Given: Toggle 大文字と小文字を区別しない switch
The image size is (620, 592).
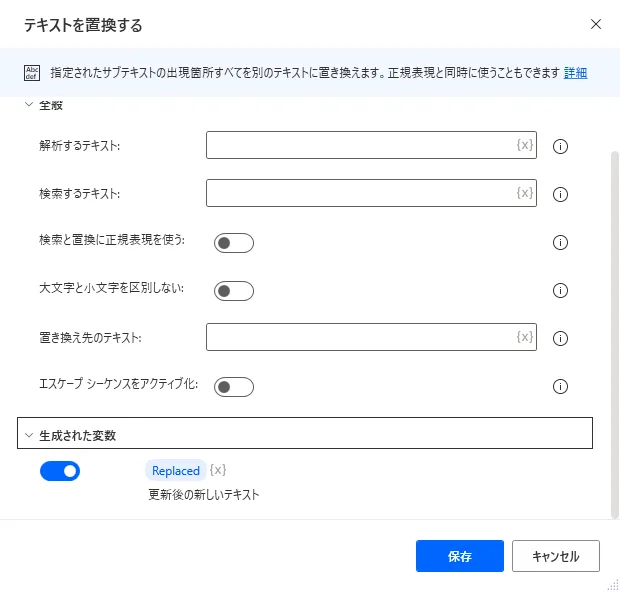Looking at the screenshot, I should [234, 291].
